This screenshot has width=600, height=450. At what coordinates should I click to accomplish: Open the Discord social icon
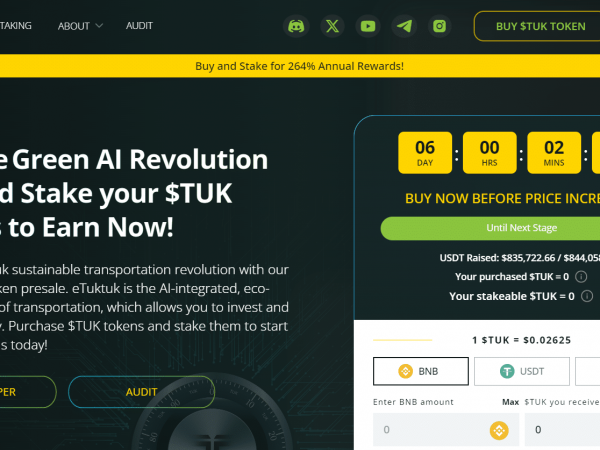click(x=296, y=26)
